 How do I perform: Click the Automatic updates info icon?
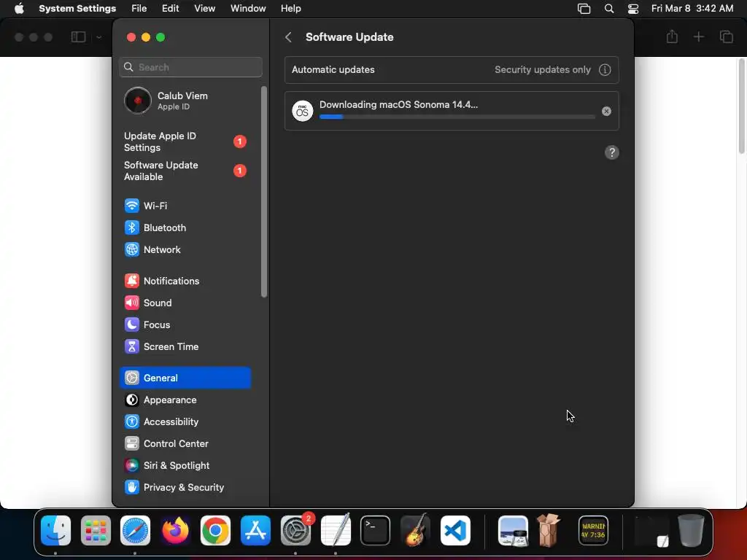pyautogui.click(x=605, y=69)
